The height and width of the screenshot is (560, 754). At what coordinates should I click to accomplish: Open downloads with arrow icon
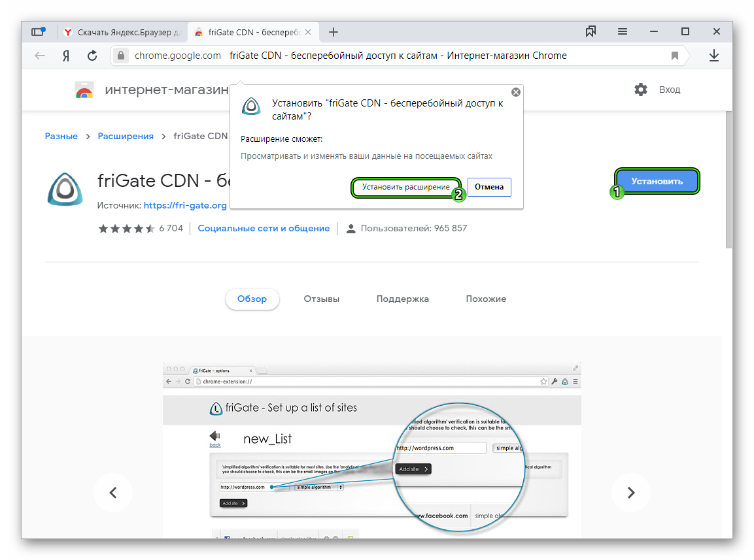714,56
